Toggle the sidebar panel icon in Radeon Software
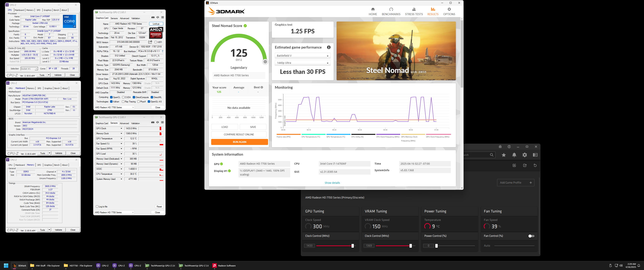Viewport: 644px width, 270px height. pos(535,155)
